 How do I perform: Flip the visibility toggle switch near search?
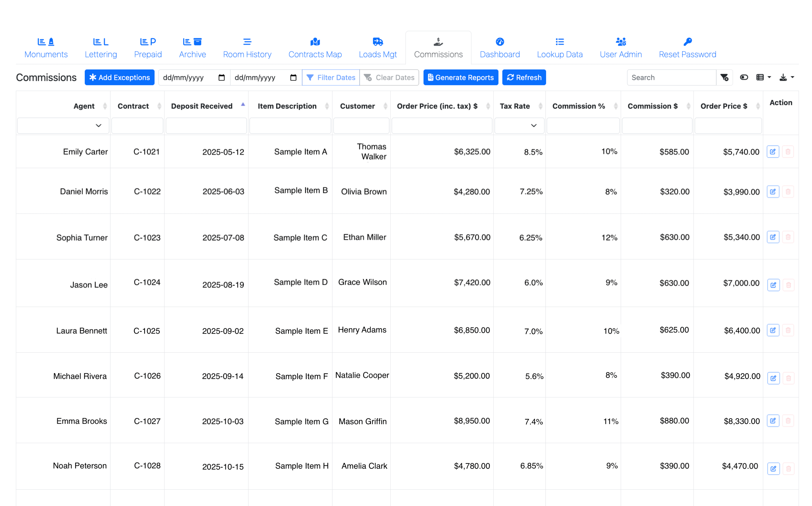click(744, 77)
